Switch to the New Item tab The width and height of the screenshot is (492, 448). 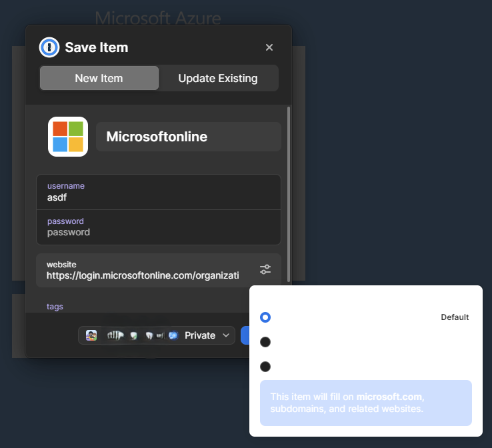point(99,78)
